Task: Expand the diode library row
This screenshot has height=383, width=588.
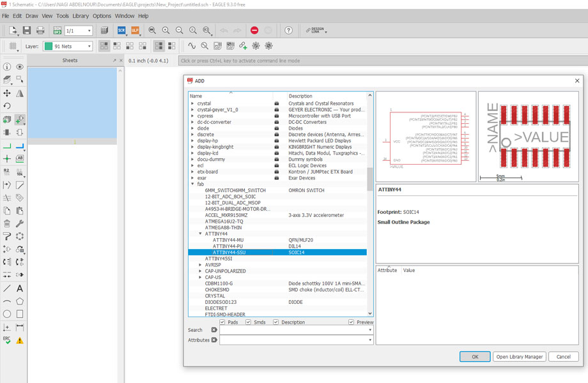Action: 192,128
